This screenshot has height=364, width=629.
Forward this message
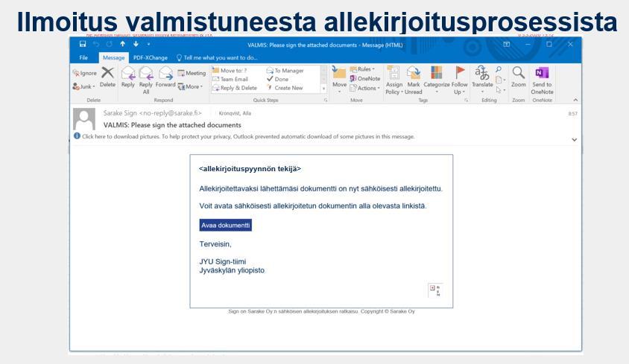coord(165,77)
